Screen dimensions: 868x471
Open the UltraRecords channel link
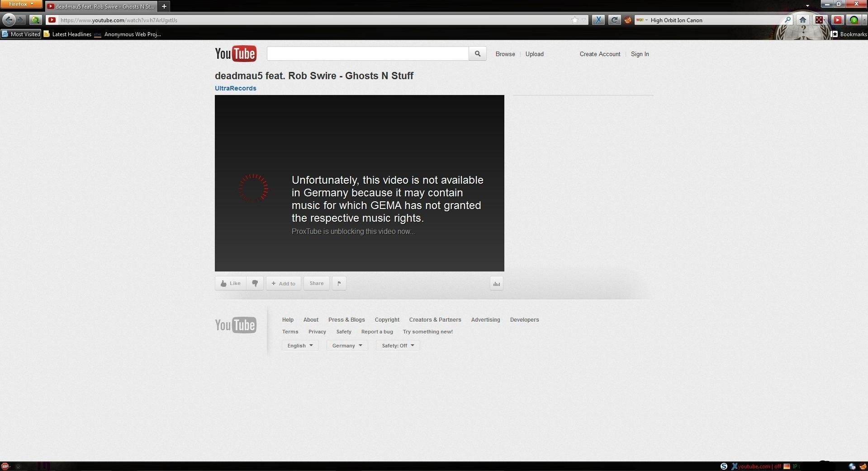pyautogui.click(x=236, y=88)
